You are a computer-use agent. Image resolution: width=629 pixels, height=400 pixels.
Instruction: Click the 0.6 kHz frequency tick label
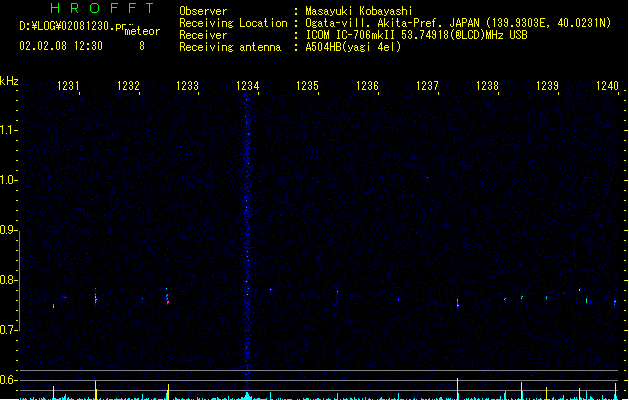point(8,380)
